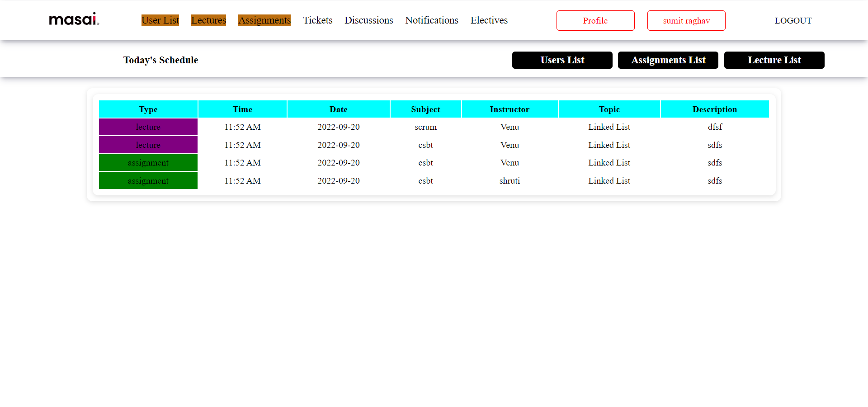Open the Assignments section

click(x=264, y=20)
